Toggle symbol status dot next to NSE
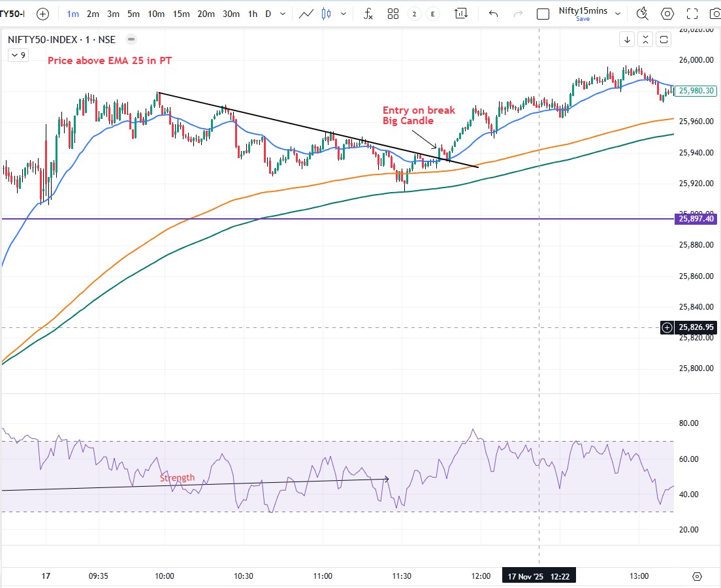Viewport: 721px width, 588px height. click(131, 39)
